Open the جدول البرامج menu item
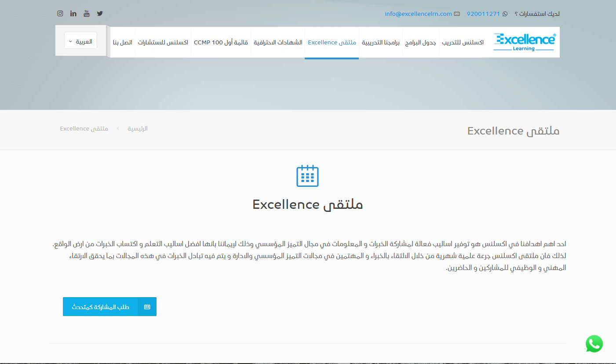Viewport: 616px width, 364px height. 420,43
